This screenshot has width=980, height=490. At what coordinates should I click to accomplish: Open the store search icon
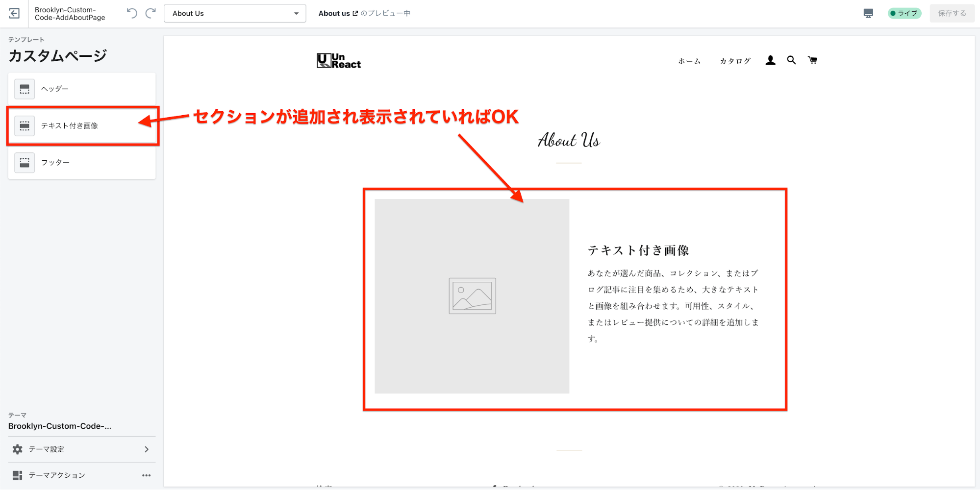[x=791, y=60]
